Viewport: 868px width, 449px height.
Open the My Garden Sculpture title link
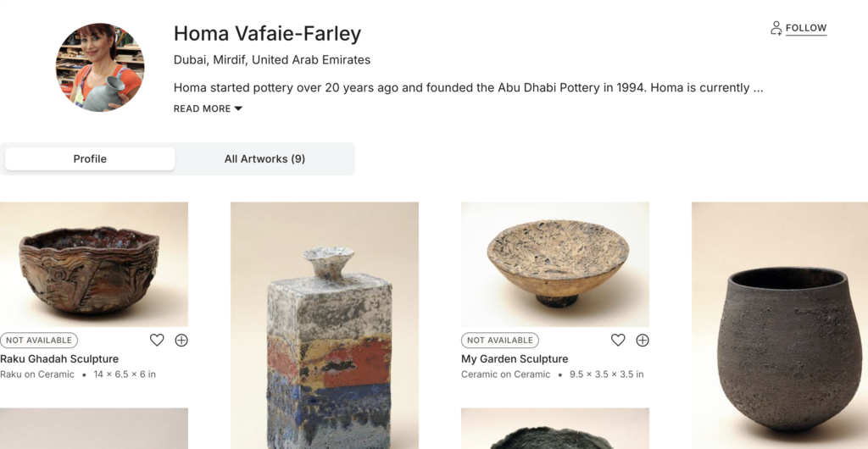coord(515,359)
